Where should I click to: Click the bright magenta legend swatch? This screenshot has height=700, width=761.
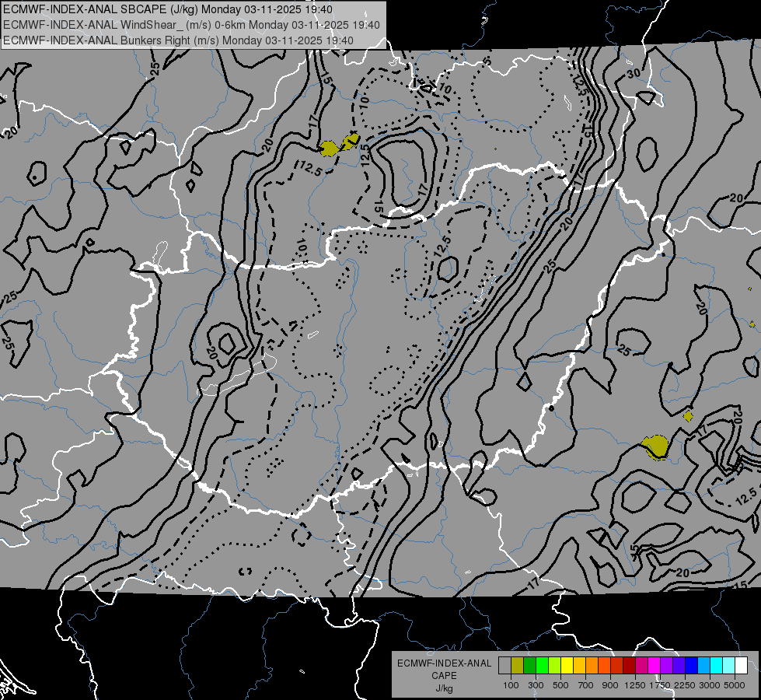coord(655,665)
